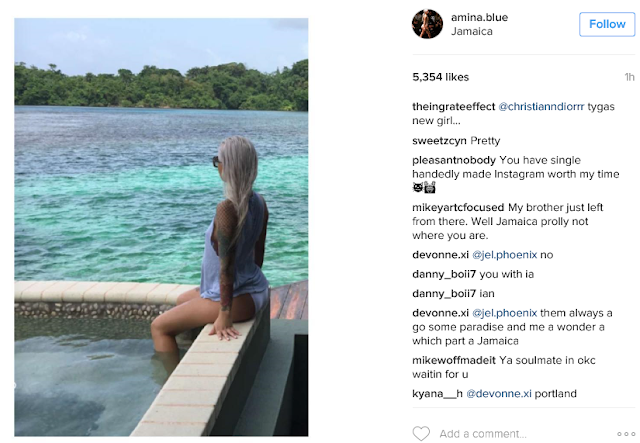This screenshot has width=640, height=443.
Task: Click the heart like icon
Action: pyautogui.click(x=421, y=433)
